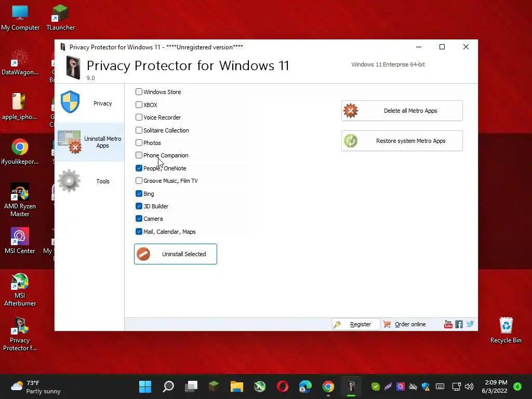532x399 pixels.
Task: Open the weather widget showing 73°F
Action: click(36, 387)
